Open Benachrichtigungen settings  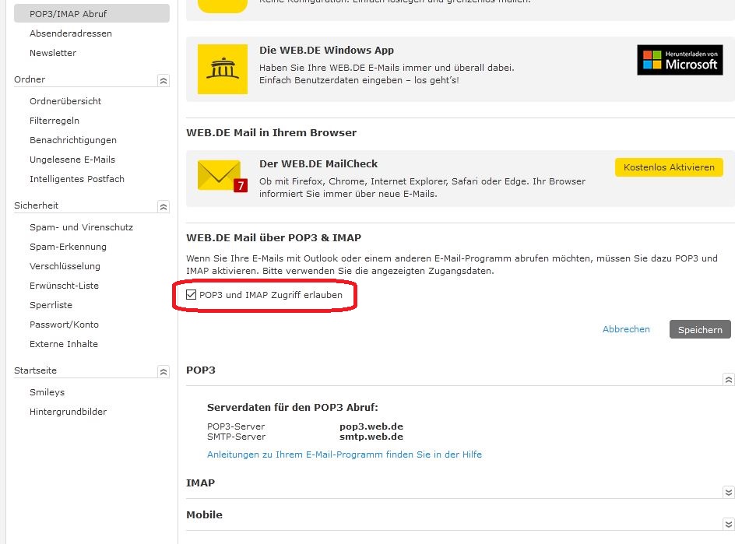(x=73, y=140)
